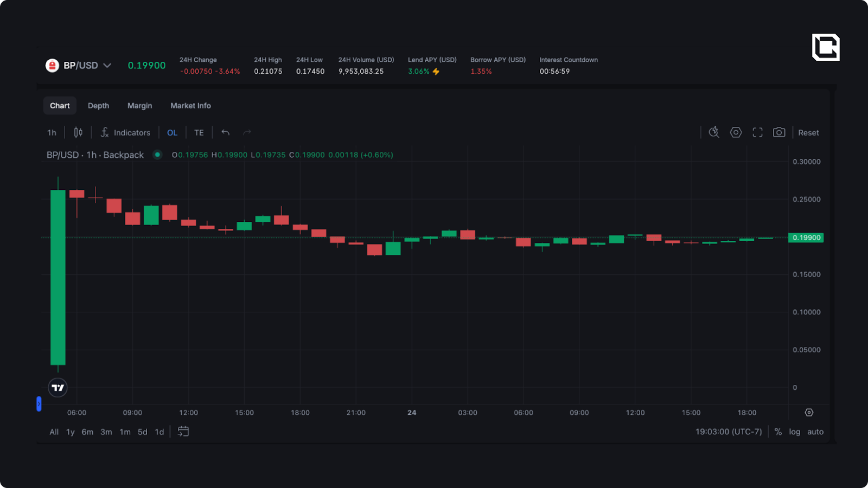Open the Indicators function menu
Screen dimensions: 868x488
click(125, 132)
